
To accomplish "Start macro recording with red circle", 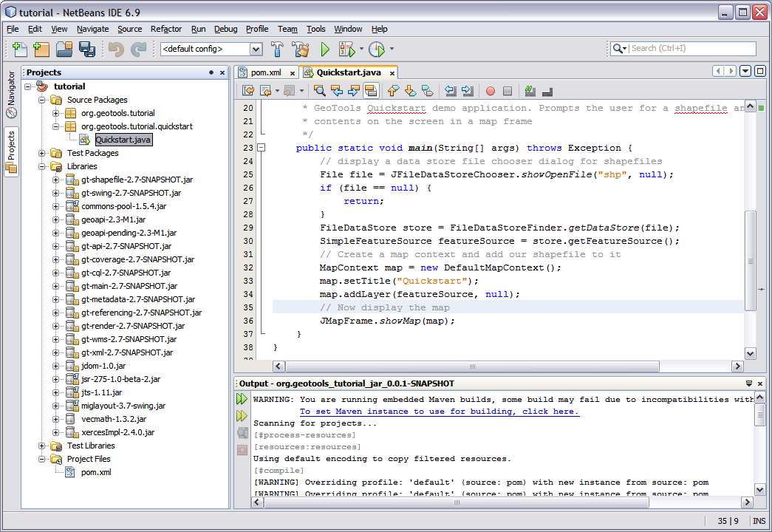I will point(491,91).
